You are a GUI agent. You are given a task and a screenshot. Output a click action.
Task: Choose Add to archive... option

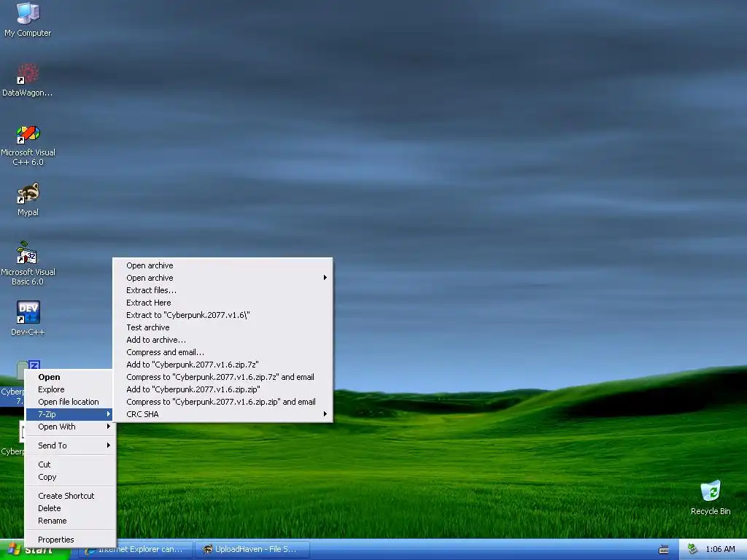[222, 340]
